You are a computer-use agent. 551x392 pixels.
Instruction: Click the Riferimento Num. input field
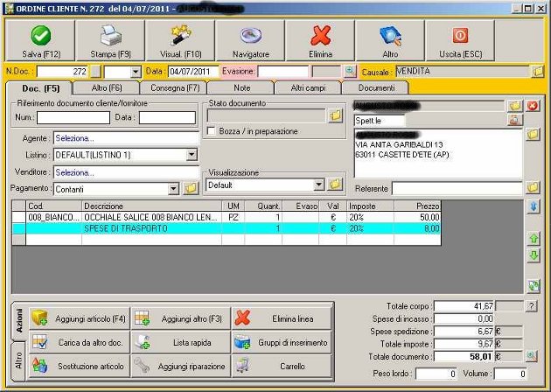[73, 117]
